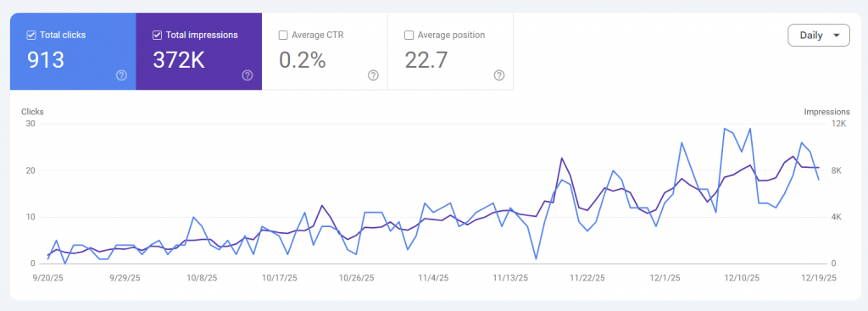Uncheck the Total impressions checkbox
This screenshot has height=311, width=868.
click(157, 36)
